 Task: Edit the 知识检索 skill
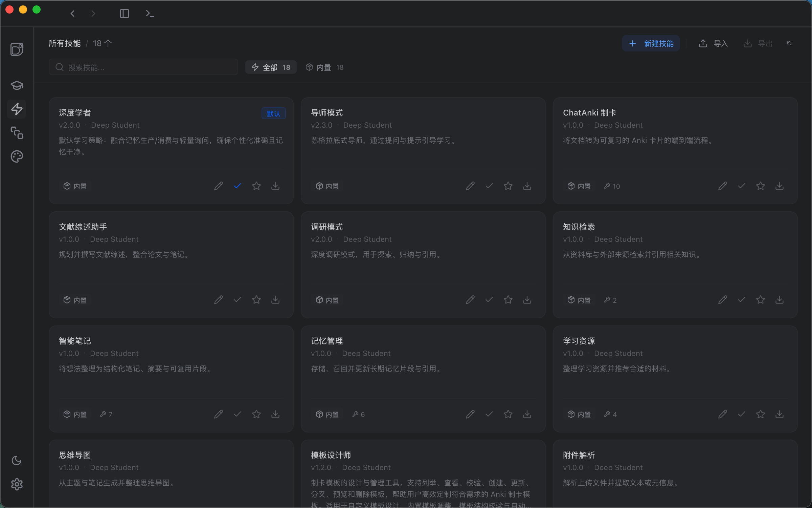(723, 300)
